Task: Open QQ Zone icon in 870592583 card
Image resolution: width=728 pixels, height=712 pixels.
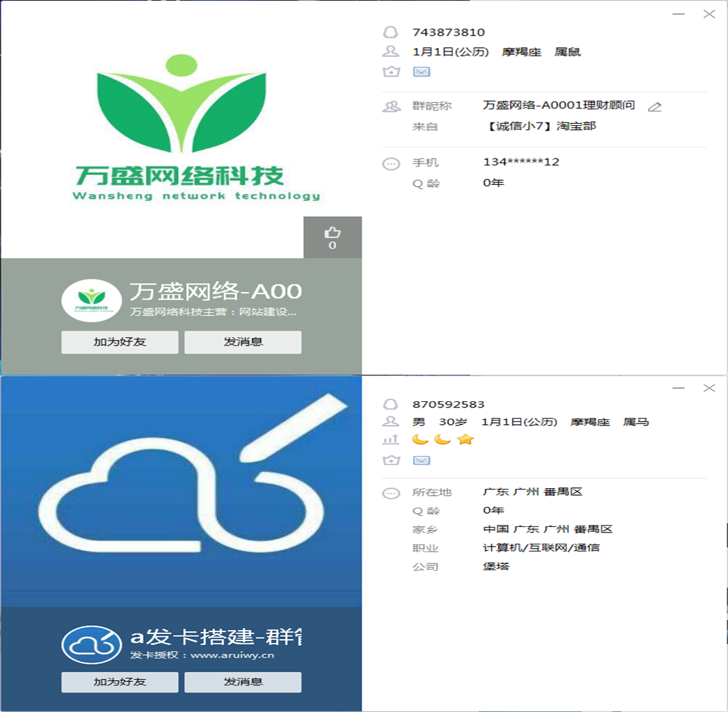Action: (391, 460)
